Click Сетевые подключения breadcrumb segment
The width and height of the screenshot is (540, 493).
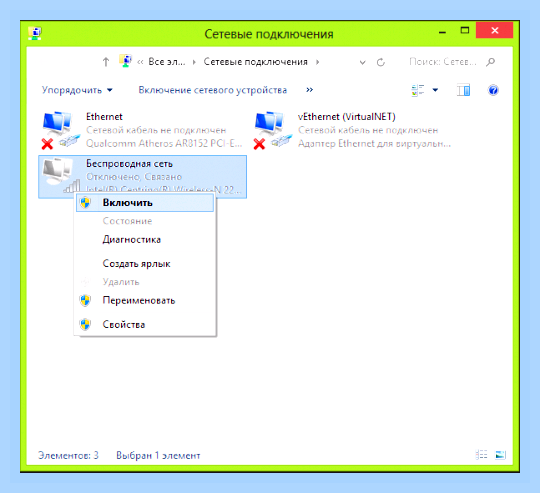tap(256, 62)
